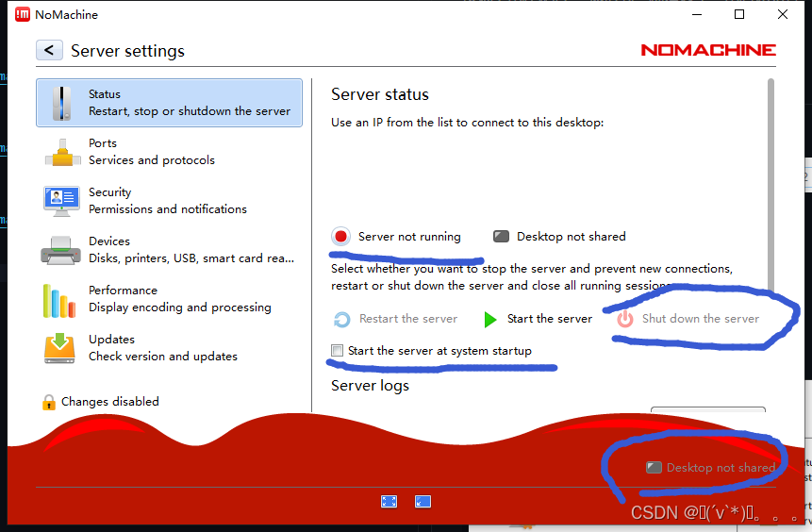Click 'Restart the server' label
This screenshot has width=812, height=532.
(x=408, y=319)
